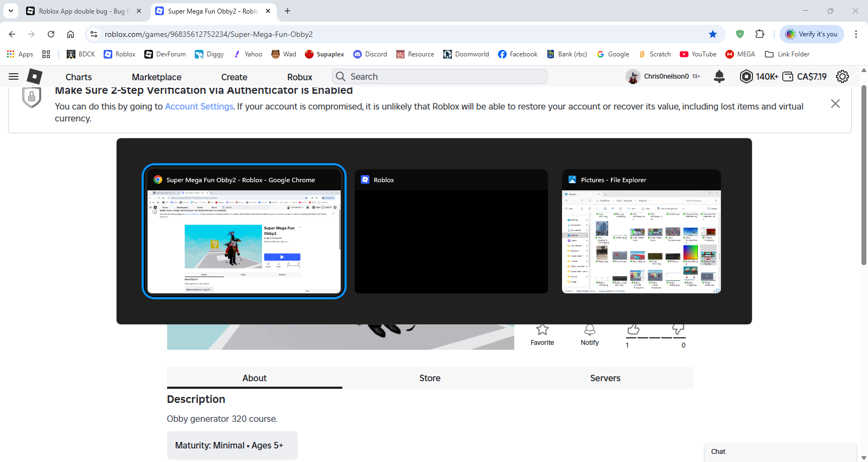Open Chrome three-dot menu
The height and width of the screenshot is (462, 868).
(x=856, y=34)
